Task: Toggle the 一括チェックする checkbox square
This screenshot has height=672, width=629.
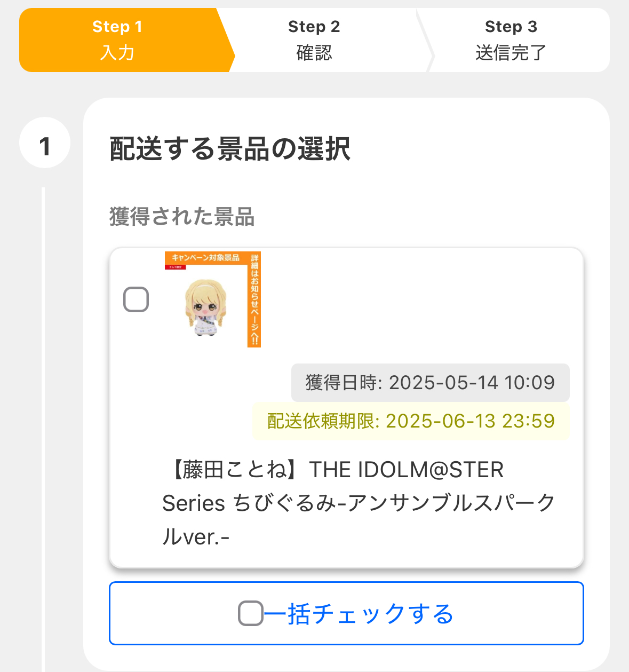Action: [250, 613]
